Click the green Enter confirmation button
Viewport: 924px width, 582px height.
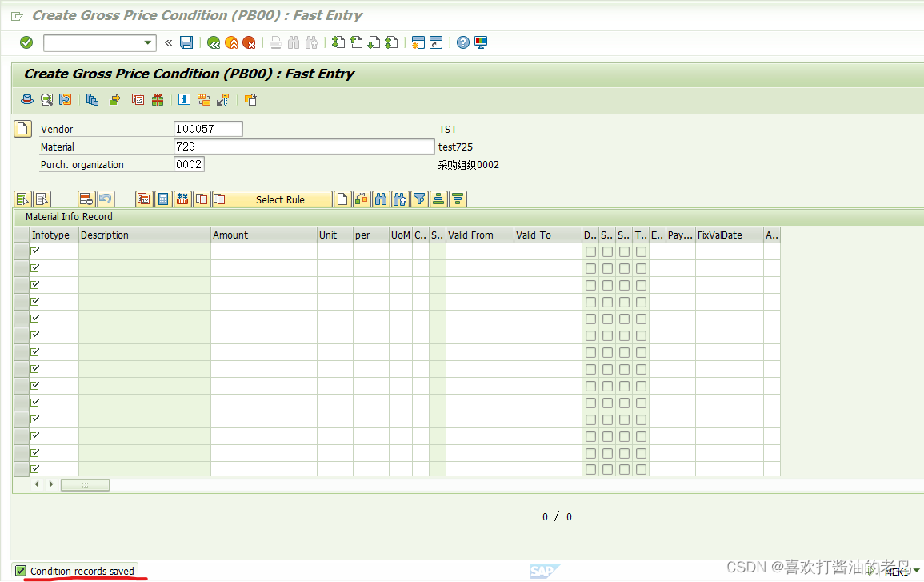click(x=25, y=42)
